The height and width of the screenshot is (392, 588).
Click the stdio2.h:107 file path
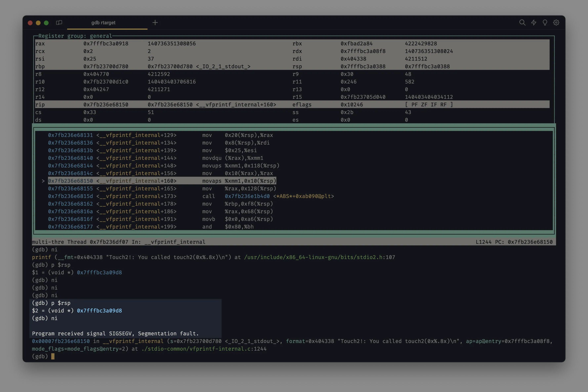click(319, 257)
